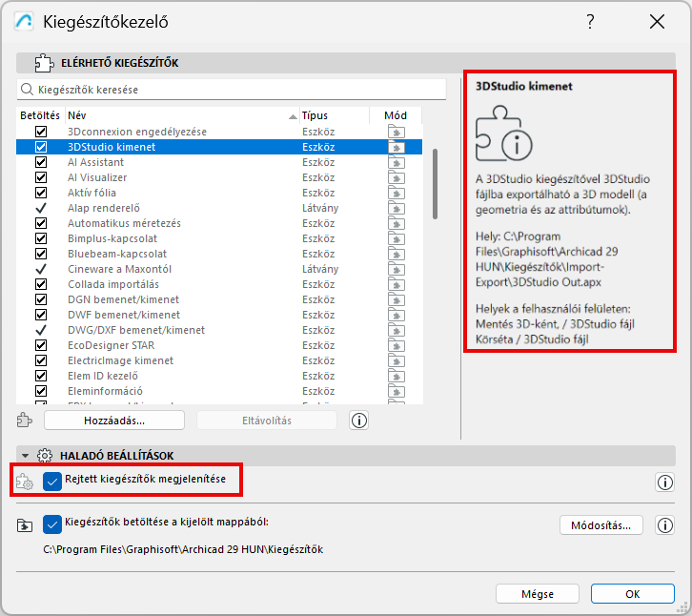Screen dimensions: 692x616
Task: Click the Eltávolítás button
Action: click(267, 421)
